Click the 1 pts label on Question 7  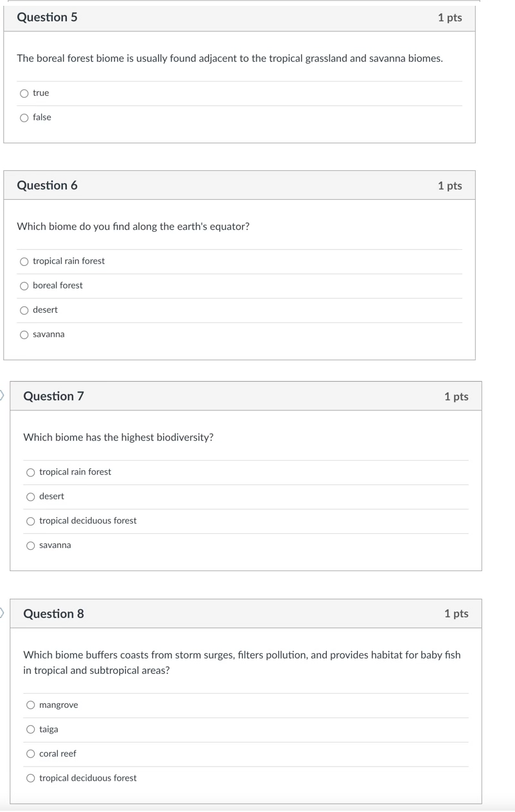tap(457, 396)
